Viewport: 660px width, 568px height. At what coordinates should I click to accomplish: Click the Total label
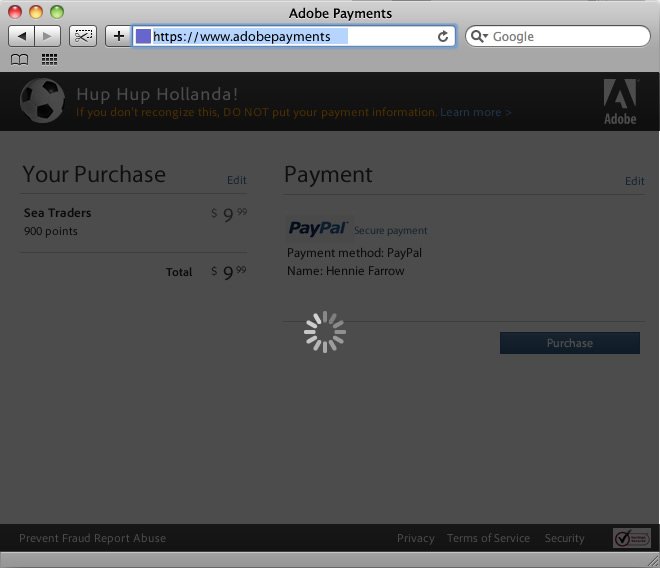[x=179, y=272]
